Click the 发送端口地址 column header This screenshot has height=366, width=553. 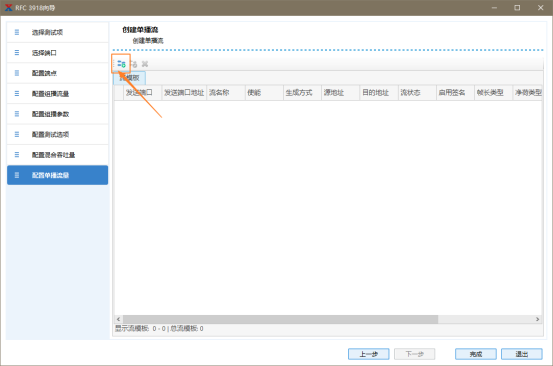(184, 93)
